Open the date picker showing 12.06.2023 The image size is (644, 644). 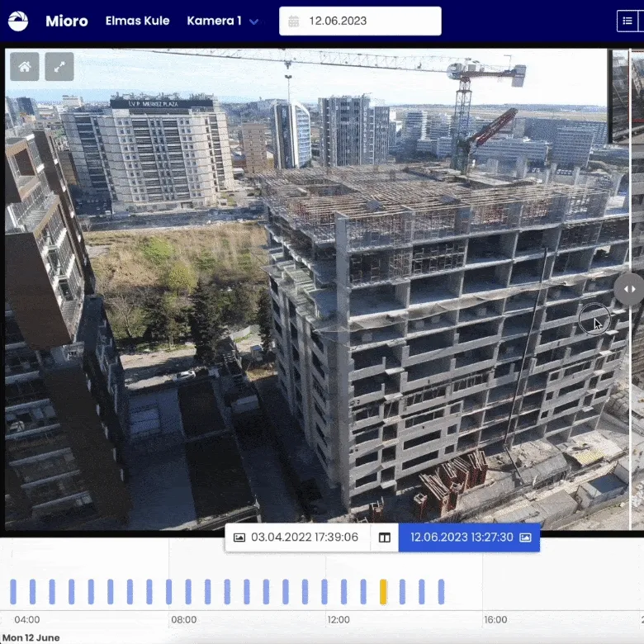tap(360, 21)
